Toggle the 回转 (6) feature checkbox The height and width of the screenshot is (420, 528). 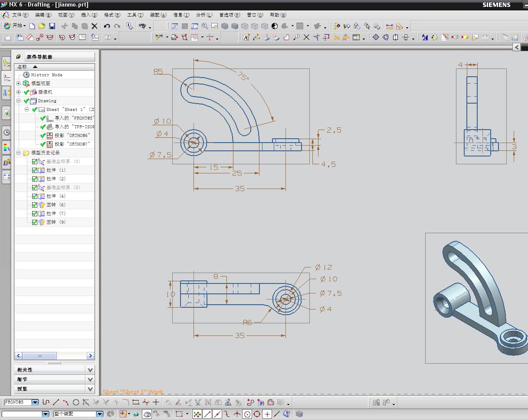pyautogui.click(x=35, y=205)
